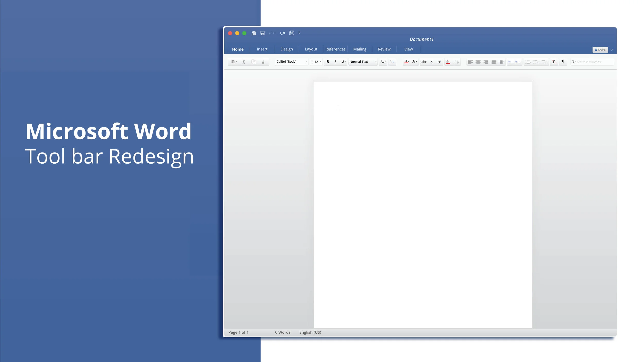This screenshot has width=644, height=362.
Task: Click English (US) language in status bar
Action: (310, 332)
